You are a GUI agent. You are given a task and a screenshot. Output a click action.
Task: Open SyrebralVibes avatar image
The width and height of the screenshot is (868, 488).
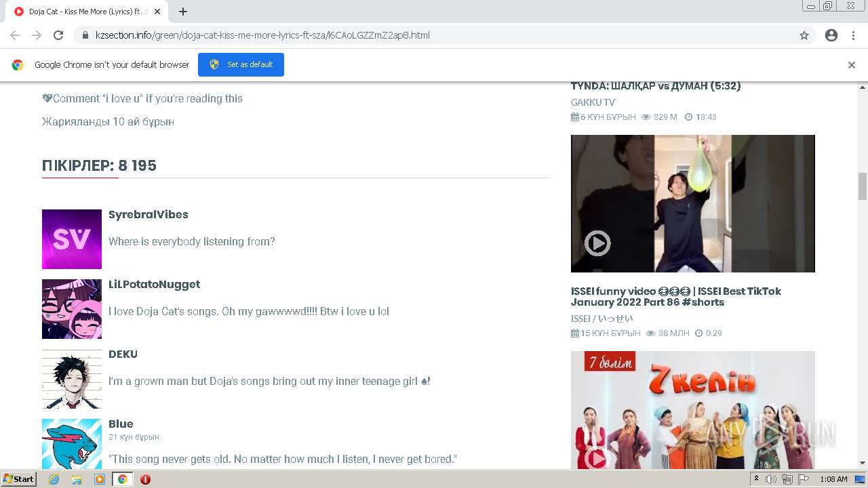tap(72, 239)
